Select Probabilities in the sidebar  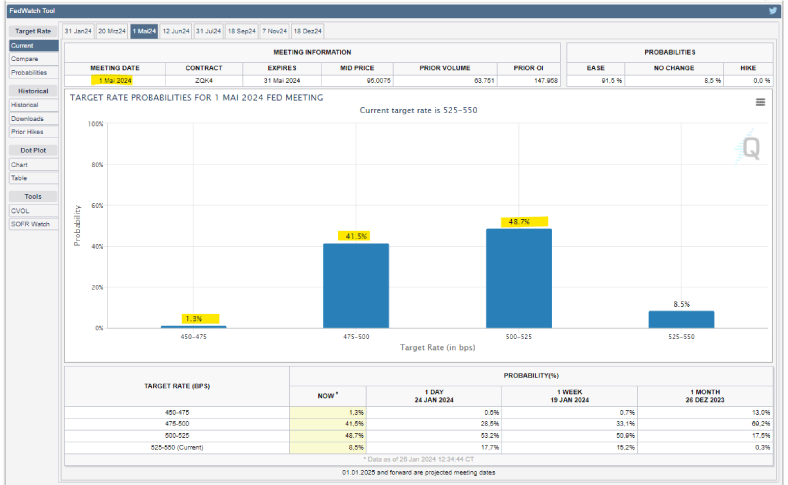click(x=29, y=72)
